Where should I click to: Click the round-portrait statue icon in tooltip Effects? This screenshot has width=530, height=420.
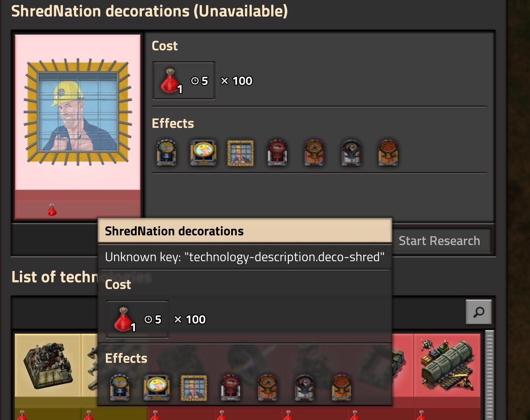(157, 388)
